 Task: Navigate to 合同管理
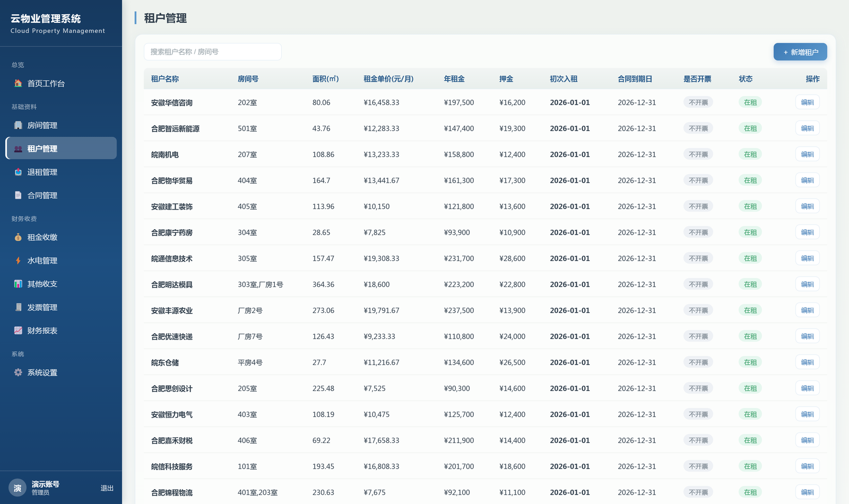[x=61, y=195]
